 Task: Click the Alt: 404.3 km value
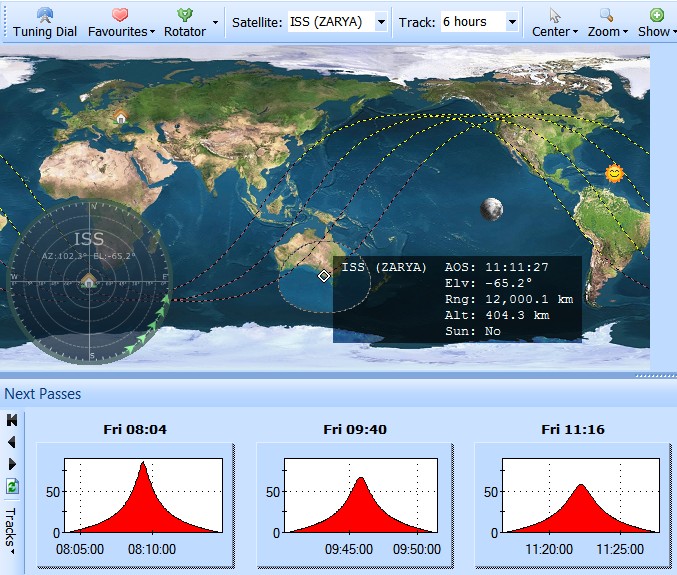497,315
